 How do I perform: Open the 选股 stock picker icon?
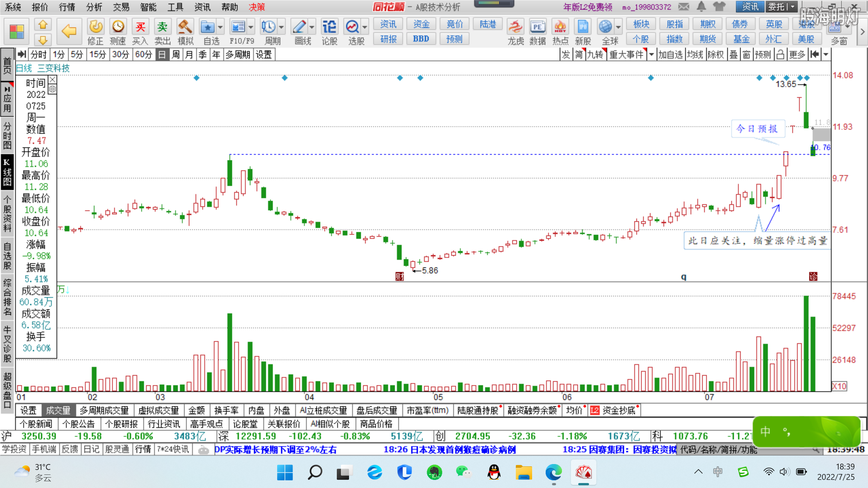[352, 27]
